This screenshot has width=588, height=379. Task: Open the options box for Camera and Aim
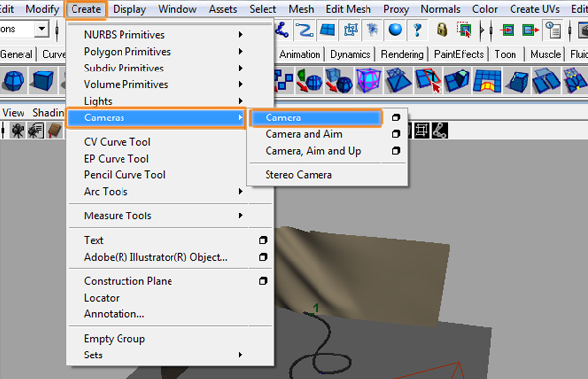(x=396, y=134)
